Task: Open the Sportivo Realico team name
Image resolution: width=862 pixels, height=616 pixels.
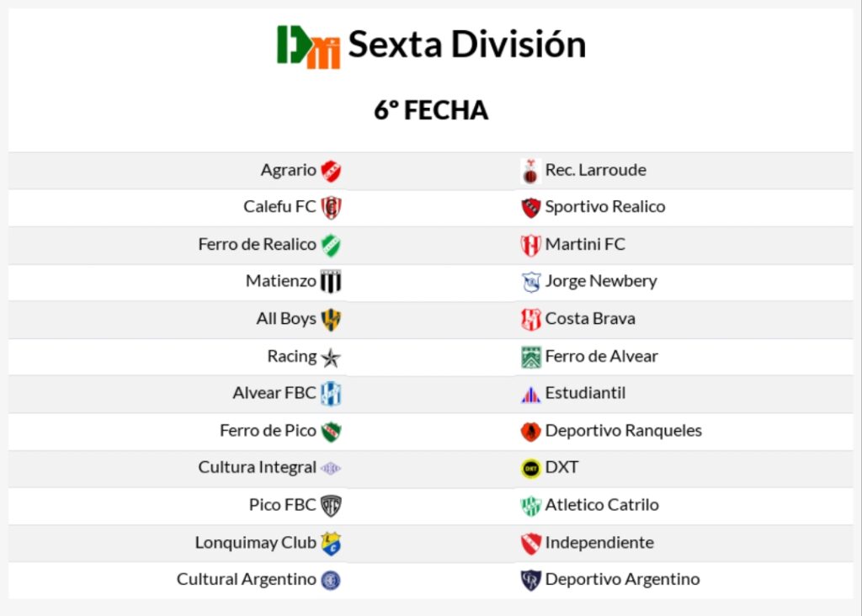Action: [x=604, y=207]
